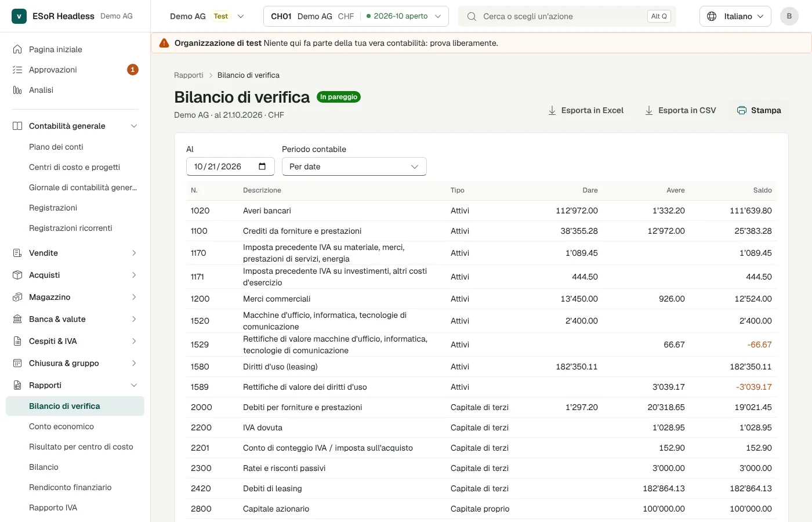812x522 pixels.
Task: Expand the Banca & valute chevron
Action: [x=134, y=319]
